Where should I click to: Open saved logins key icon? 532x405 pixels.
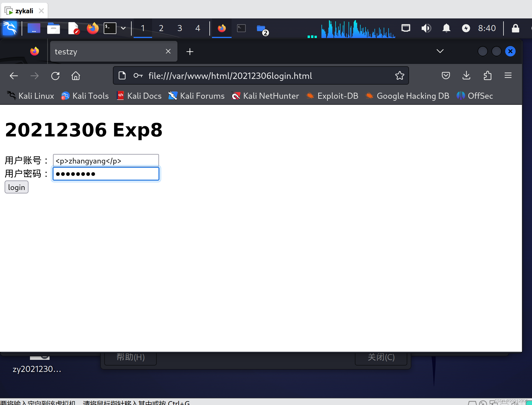click(x=138, y=76)
